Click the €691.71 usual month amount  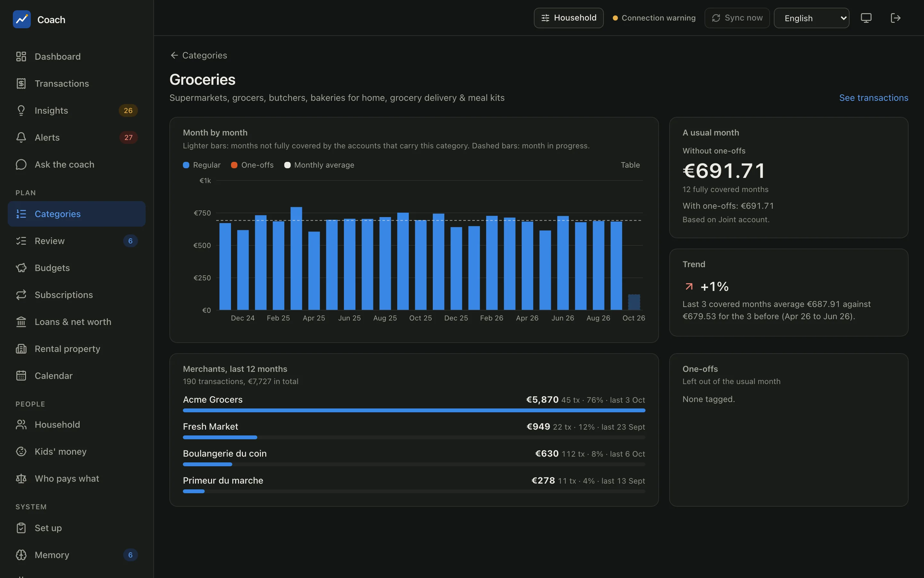tap(724, 171)
